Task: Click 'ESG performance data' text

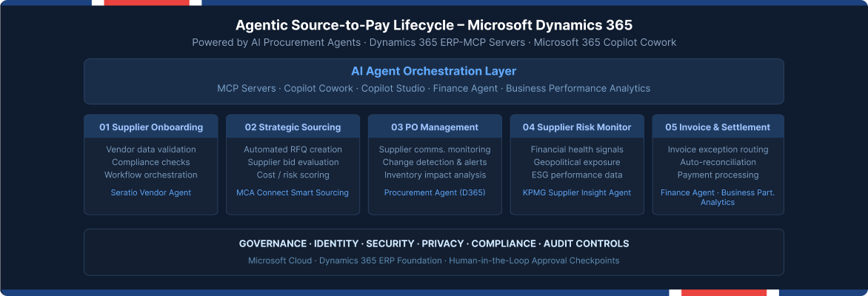Action: [x=577, y=175]
